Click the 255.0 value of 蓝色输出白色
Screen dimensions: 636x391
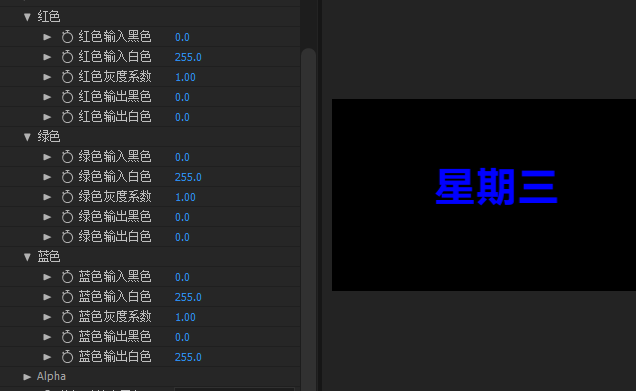[188, 357]
